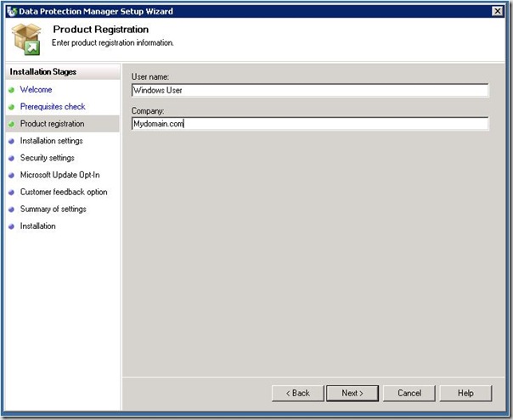Close the Setup Wizard window

click(x=498, y=11)
